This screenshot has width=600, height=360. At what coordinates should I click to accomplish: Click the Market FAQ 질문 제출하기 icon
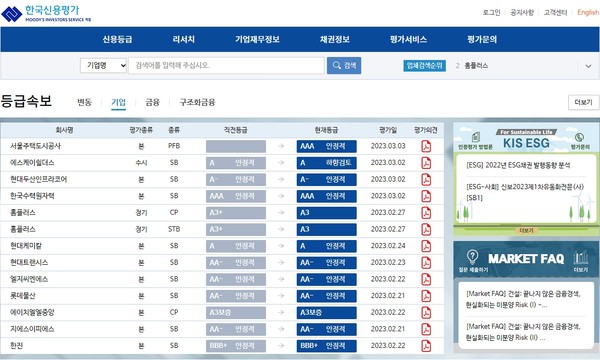pyautogui.click(x=473, y=257)
